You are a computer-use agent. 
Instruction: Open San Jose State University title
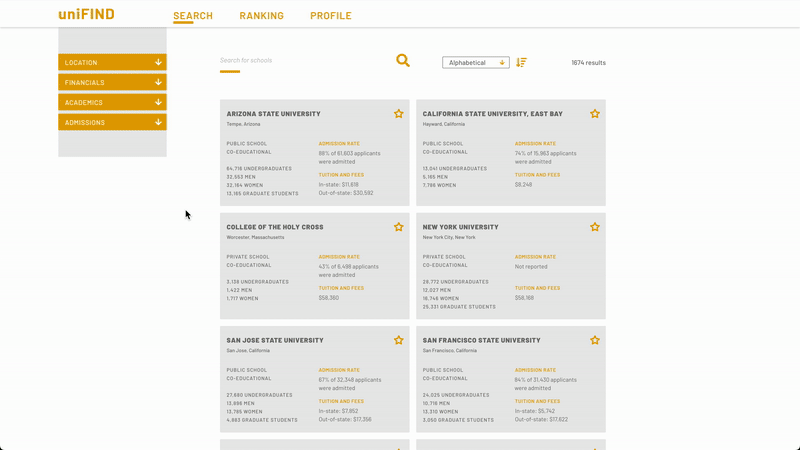click(275, 340)
